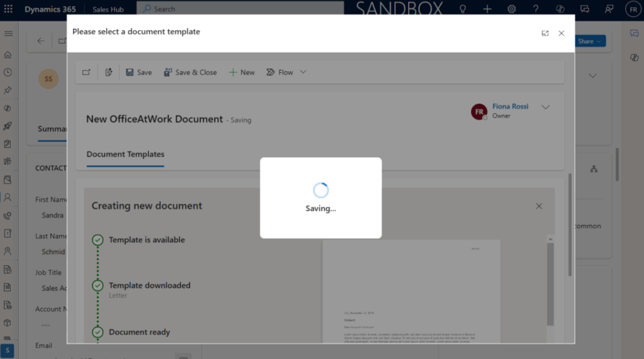Open Settings gear in top bar
The width and height of the screenshot is (644, 359).
tap(512, 9)
